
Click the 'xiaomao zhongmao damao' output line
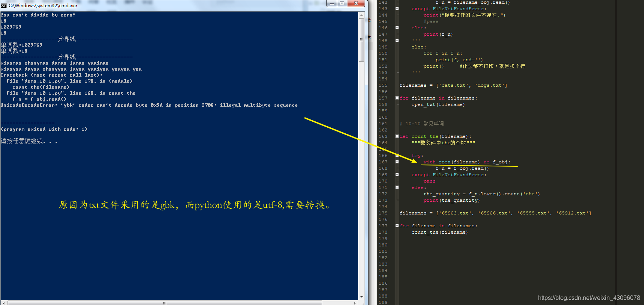tap(54, 63)
